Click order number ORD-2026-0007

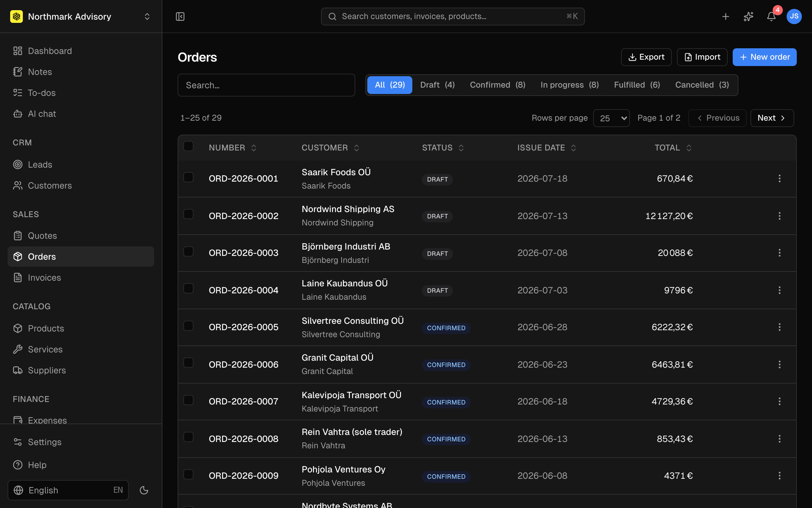point(244,401)
